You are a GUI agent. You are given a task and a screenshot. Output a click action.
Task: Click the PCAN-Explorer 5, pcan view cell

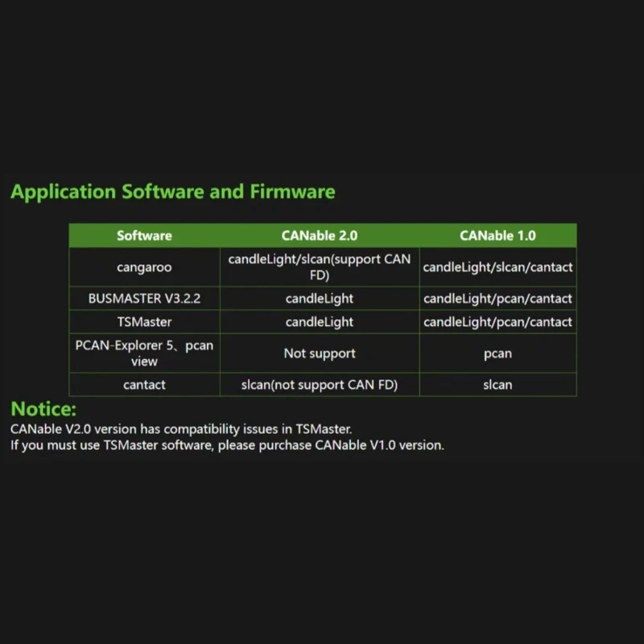[144, 353]
